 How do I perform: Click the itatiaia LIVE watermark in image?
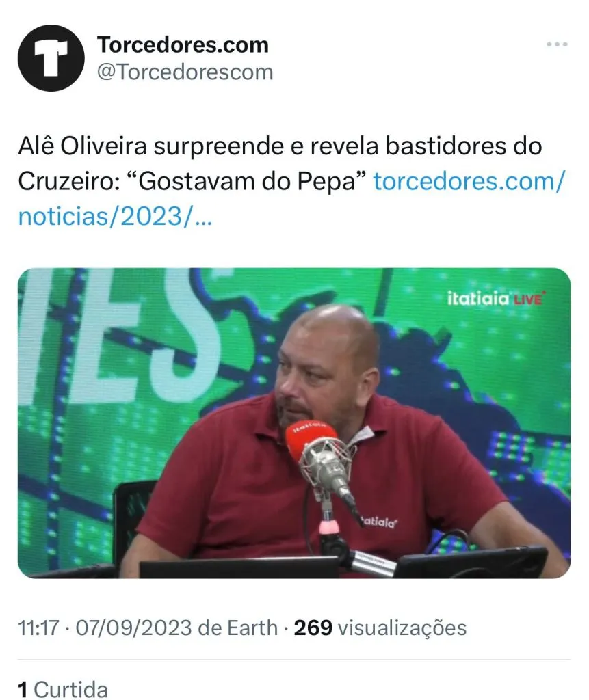495,298
